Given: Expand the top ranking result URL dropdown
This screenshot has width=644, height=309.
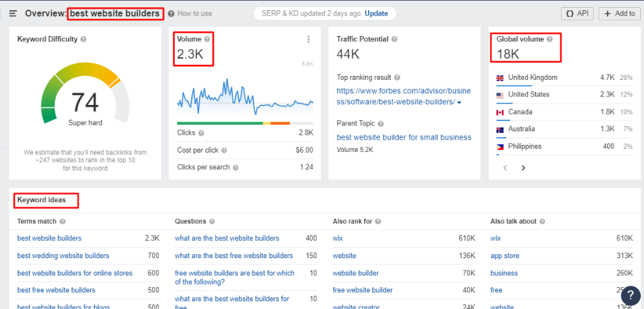Looking at the screenshot, I should click(459, 102).
